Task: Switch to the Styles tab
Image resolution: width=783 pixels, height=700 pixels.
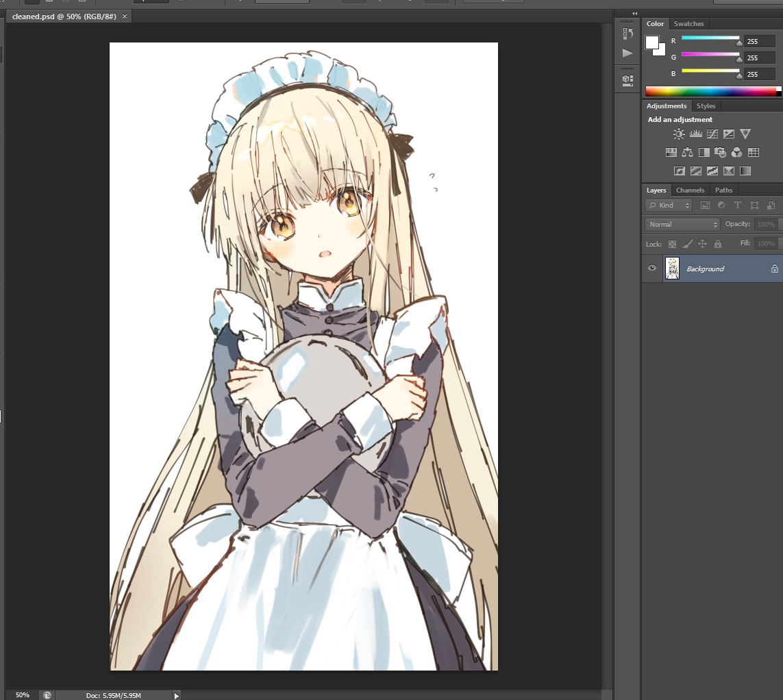Action: pos(706,106)
